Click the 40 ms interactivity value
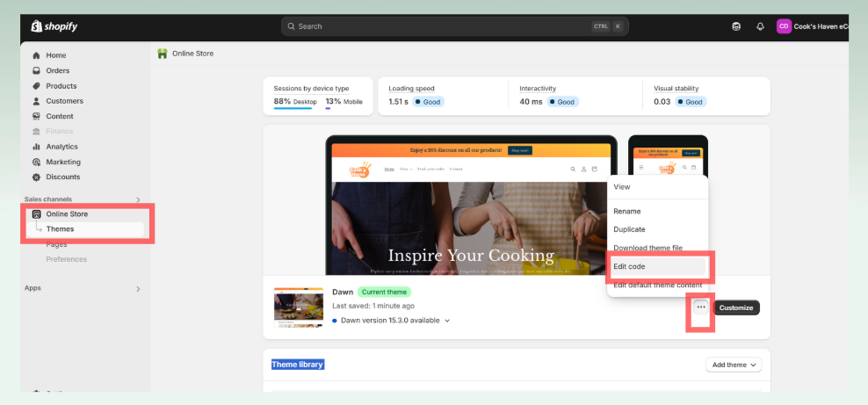 click(x=531, y=102)
